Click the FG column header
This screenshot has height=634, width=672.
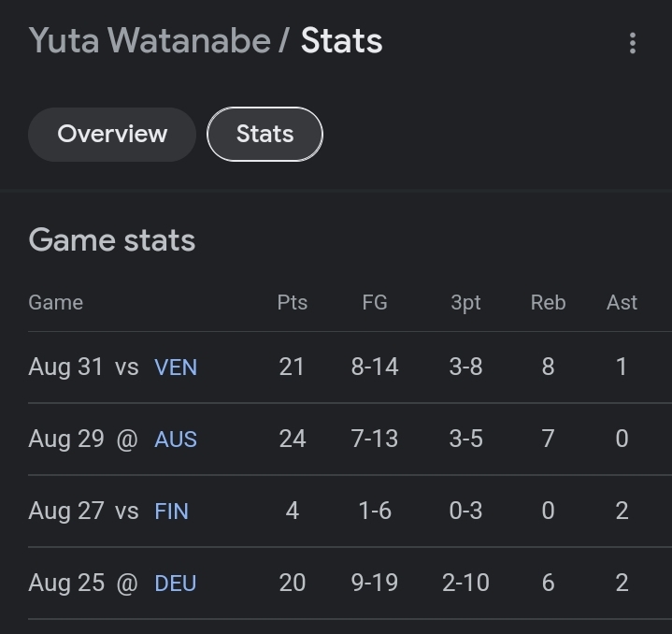pos(375,303)
